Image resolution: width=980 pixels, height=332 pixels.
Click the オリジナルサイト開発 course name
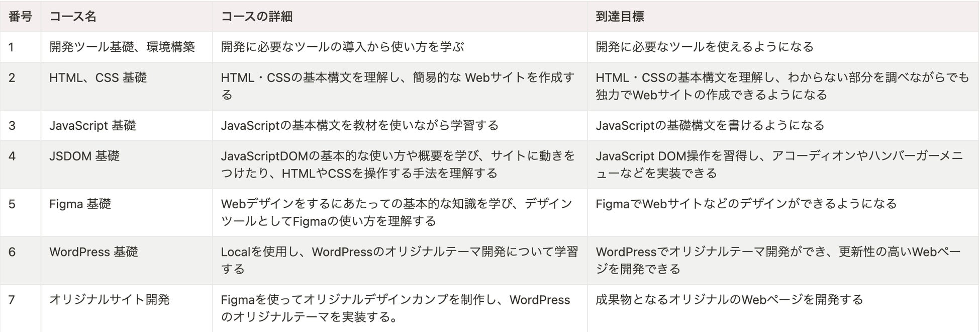[x=110, y=300]
